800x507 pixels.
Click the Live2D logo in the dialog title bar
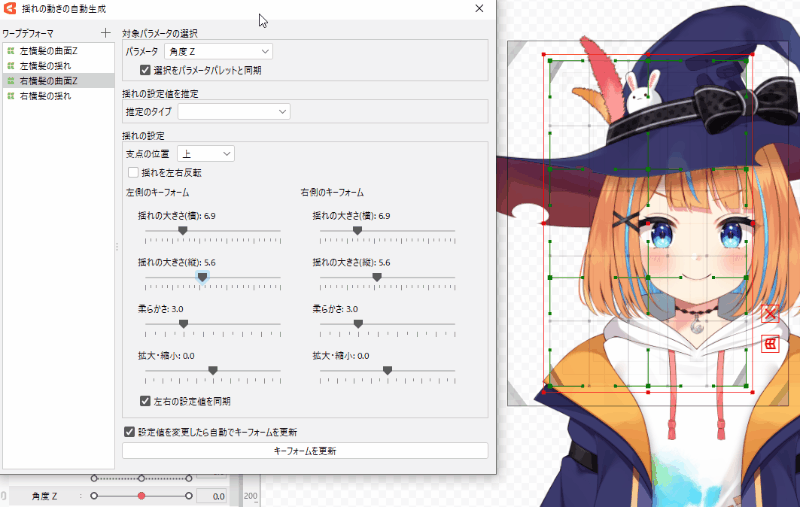pyautogui.click(x=10, y=8)
